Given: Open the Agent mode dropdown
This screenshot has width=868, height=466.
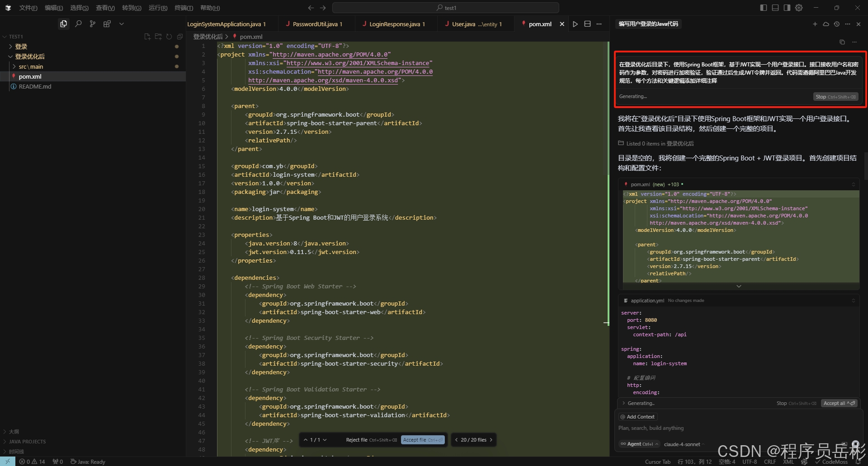Looking at the screenshot, I should (639, 444).
